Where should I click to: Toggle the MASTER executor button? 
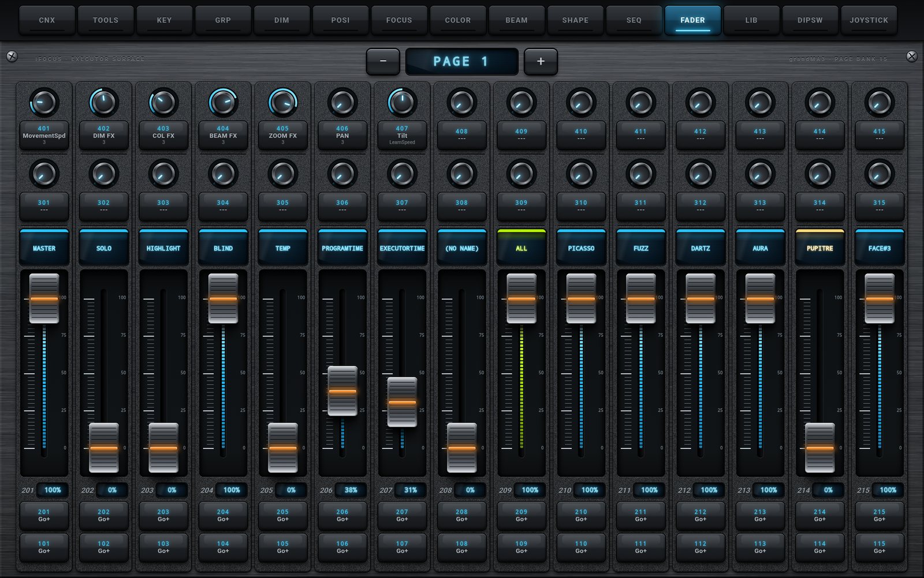tap(44, 247)
